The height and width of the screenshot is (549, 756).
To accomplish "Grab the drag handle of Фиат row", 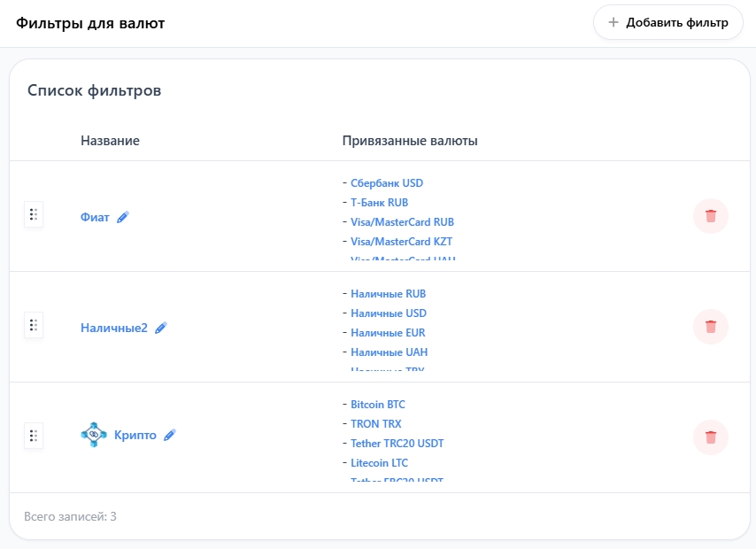I will [33, 214].
